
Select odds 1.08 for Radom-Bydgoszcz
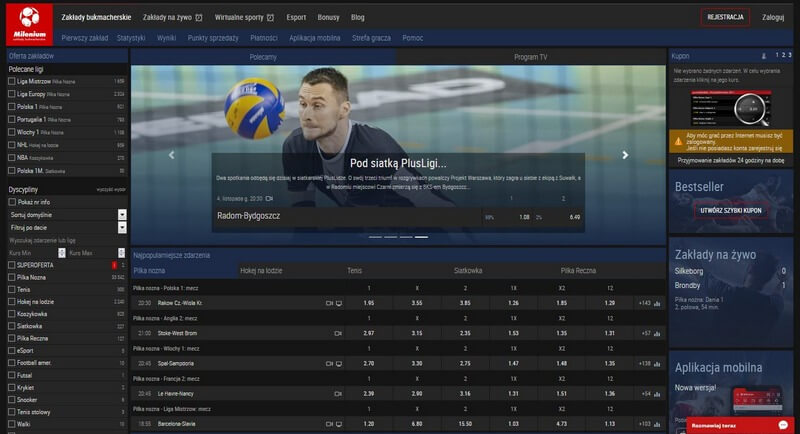(x=524, y=217)
